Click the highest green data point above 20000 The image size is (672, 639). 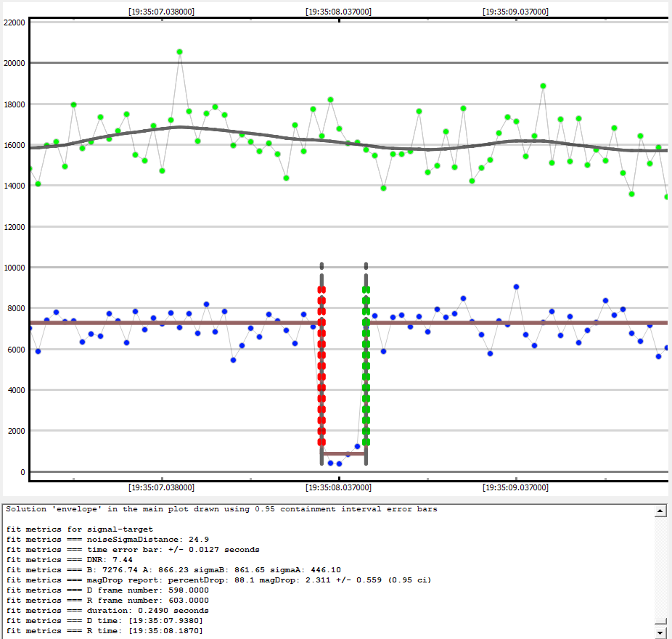179,51
